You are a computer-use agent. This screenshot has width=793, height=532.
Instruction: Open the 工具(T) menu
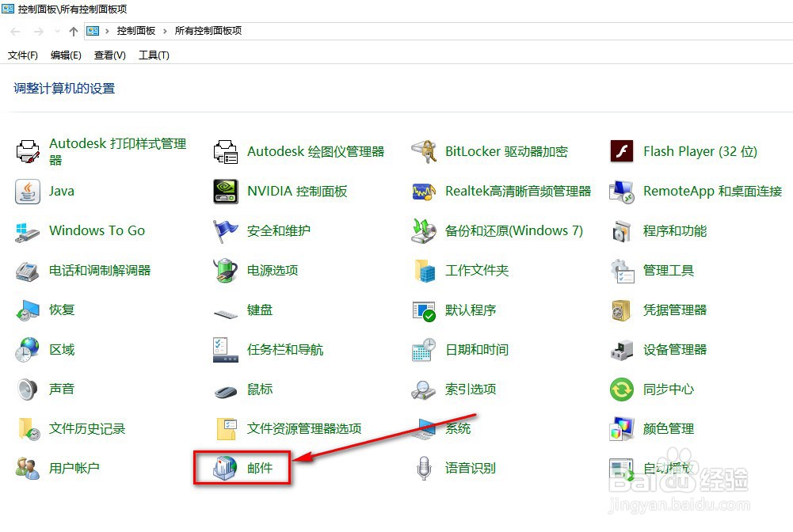tap(154, 55)
